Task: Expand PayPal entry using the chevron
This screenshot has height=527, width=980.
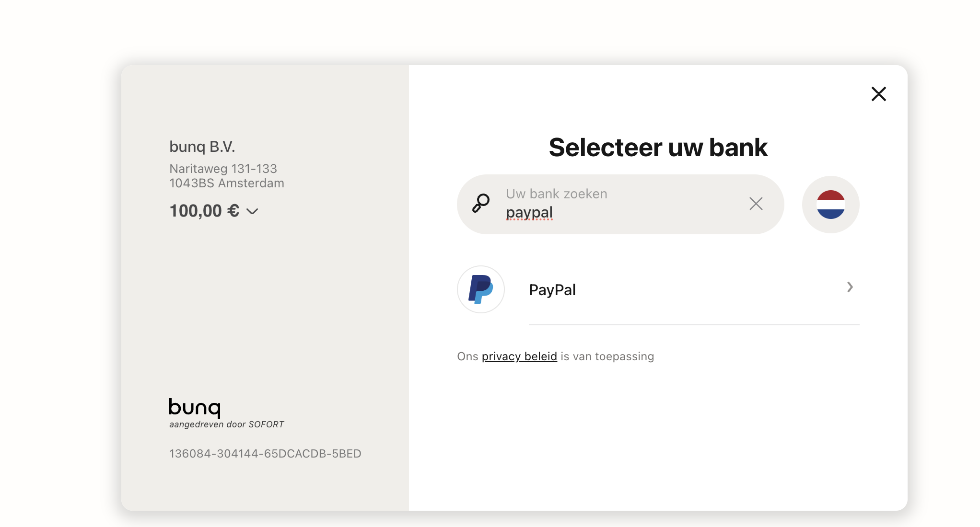Action: 851,287
